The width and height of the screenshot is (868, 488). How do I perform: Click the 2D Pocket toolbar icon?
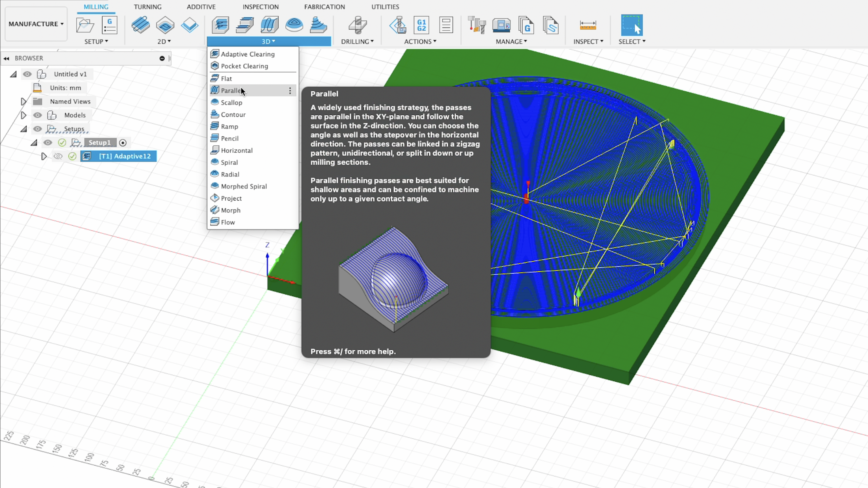click(165, 25)
